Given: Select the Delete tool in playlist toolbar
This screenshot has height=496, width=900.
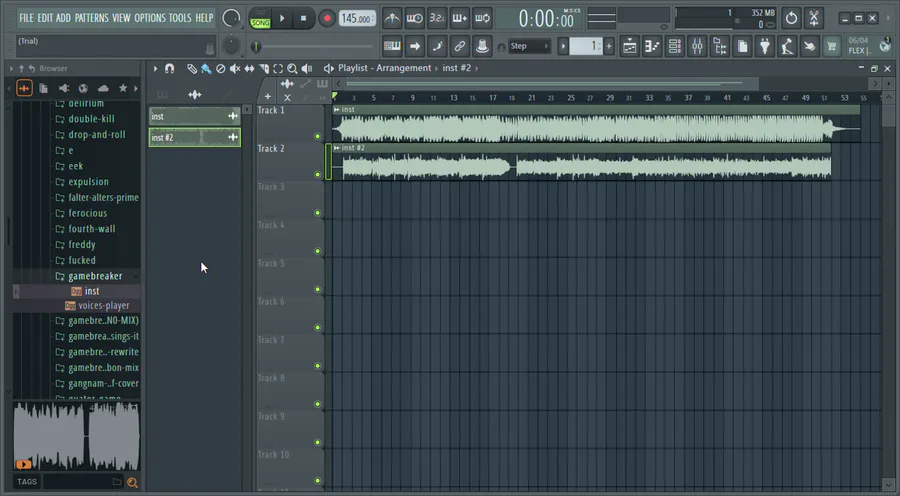Looking at the screenshot, I should (x=220, y=69).
